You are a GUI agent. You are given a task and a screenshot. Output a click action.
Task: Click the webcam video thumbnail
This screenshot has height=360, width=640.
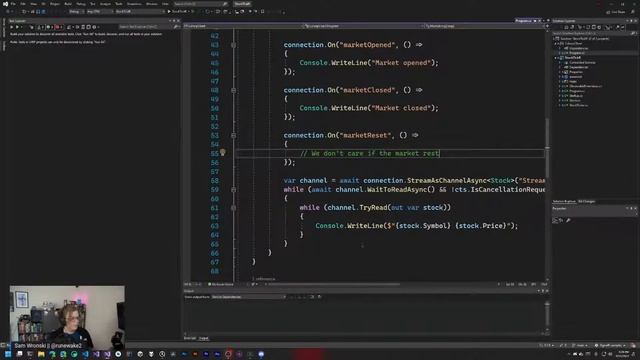(67, 318)
